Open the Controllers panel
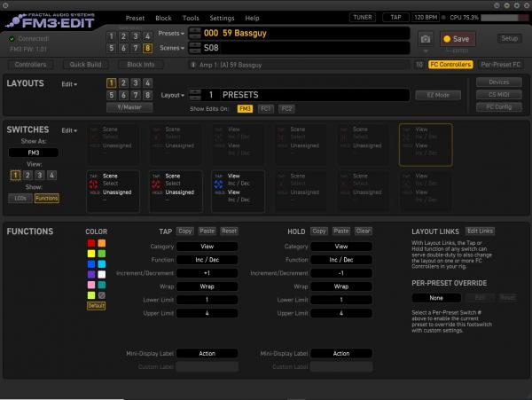532x400 pixels. (x=30, y=65)
